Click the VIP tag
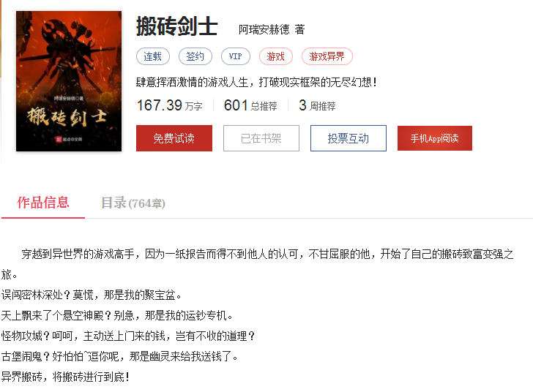 click(x=236, y=56)
